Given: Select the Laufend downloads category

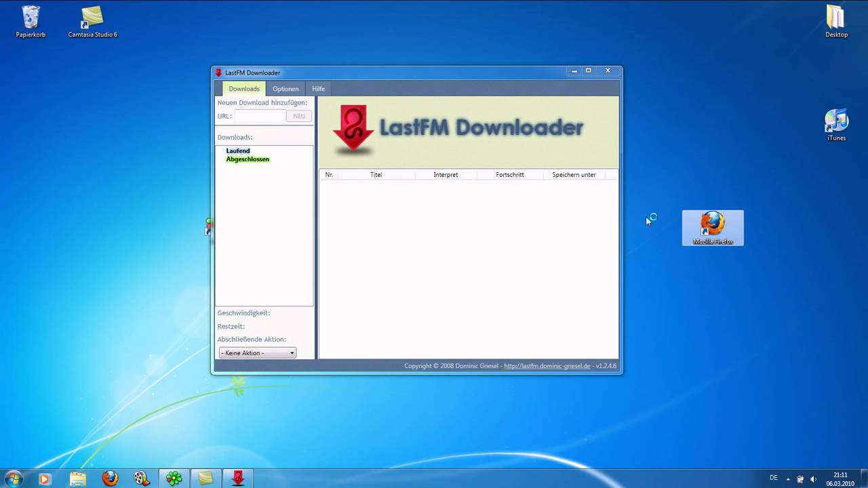Looking at the screenshot, I should (x=238, y=150).
